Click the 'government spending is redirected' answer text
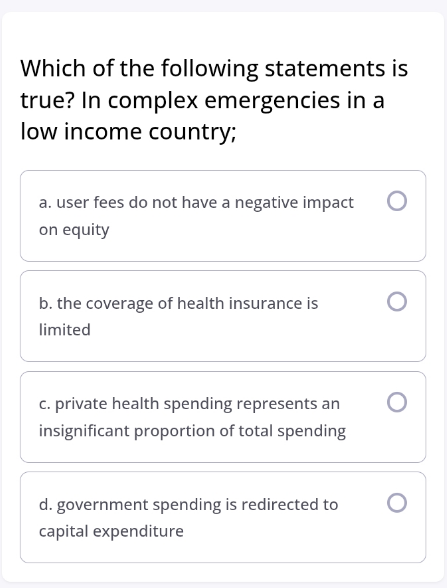This screenshot has height=588, width=447. [189, 518]
